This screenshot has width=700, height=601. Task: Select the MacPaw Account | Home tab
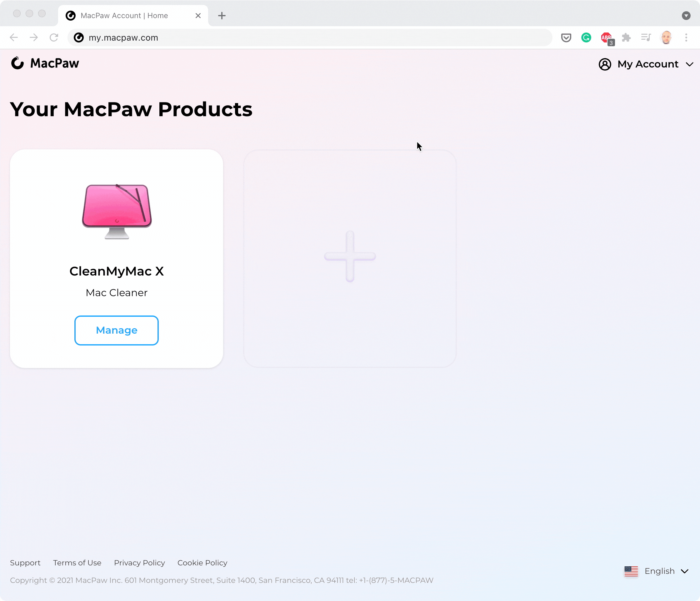133,16
